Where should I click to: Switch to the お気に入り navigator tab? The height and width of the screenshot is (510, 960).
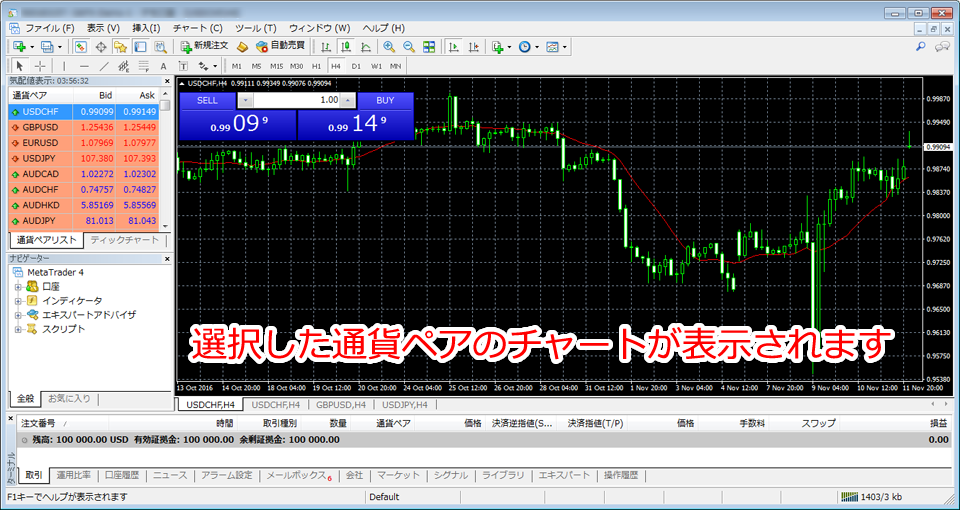[69, 399]
